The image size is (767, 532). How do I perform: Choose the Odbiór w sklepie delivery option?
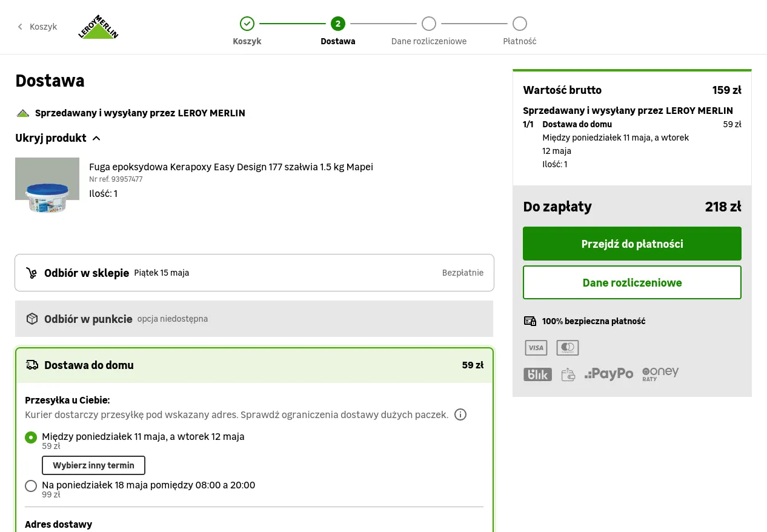254,273
